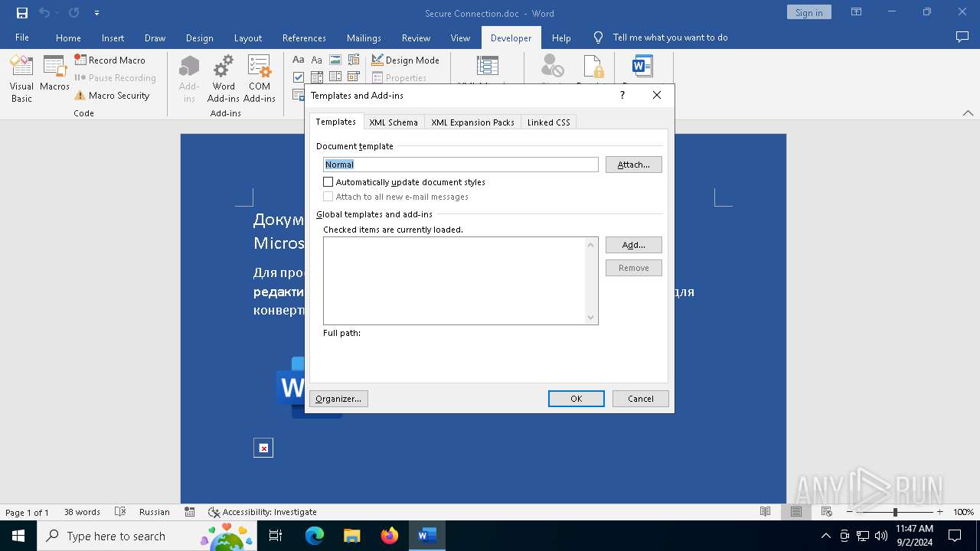Open the XML Mapping Pane
The width and height of the screenshot is (980, 551).
point(488,67)
